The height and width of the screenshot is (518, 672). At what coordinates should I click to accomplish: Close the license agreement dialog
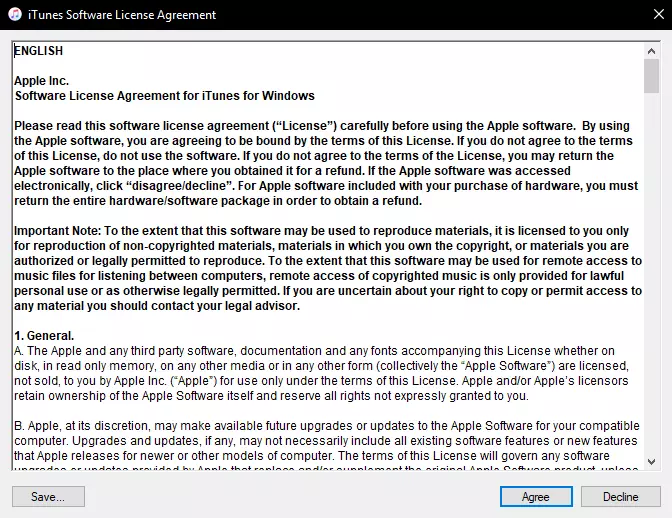click(659, 14)
